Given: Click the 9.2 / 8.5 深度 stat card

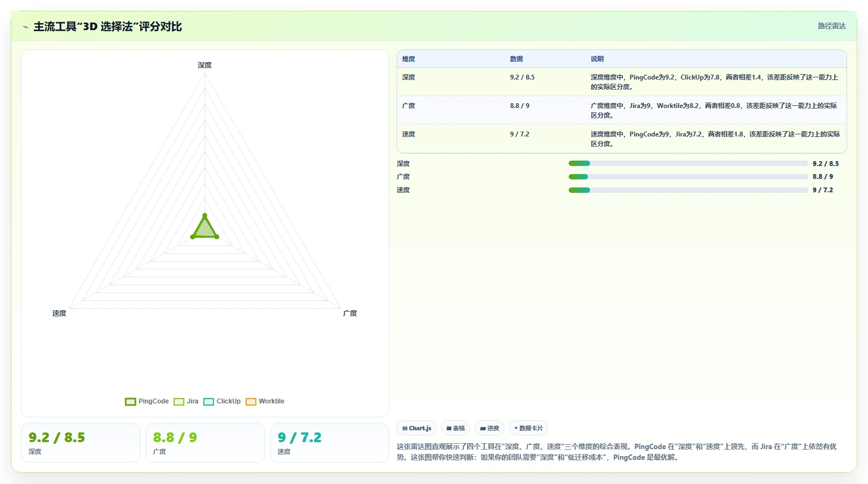Looking at the screenshot, I should pos(81,443).
